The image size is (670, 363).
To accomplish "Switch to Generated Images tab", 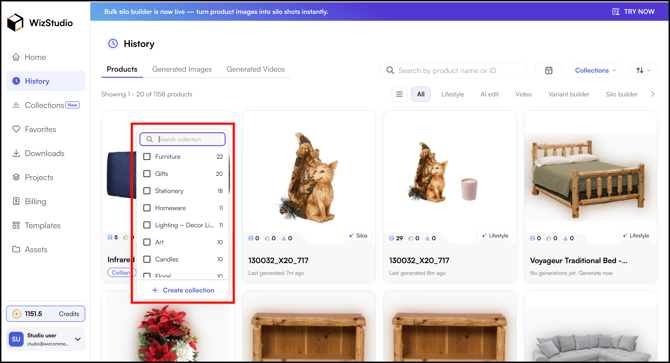I will pos(182,69).
